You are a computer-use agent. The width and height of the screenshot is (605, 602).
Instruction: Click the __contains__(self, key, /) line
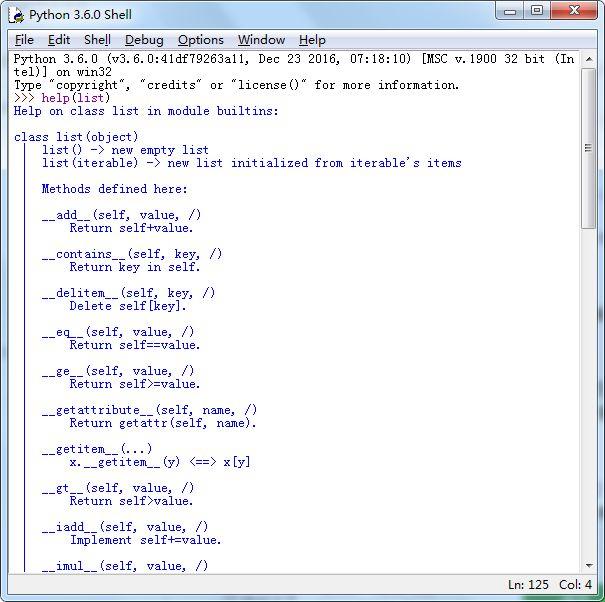132,254
